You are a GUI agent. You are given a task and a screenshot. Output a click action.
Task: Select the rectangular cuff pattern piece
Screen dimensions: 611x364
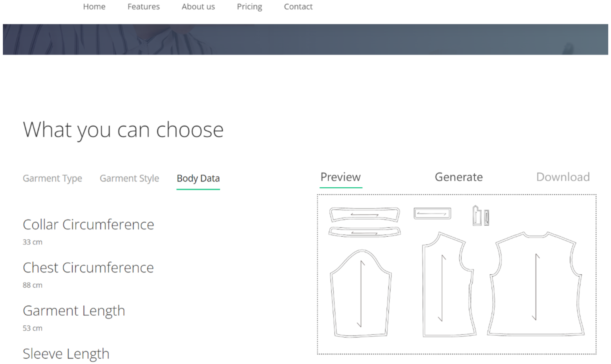coord(432,213)
